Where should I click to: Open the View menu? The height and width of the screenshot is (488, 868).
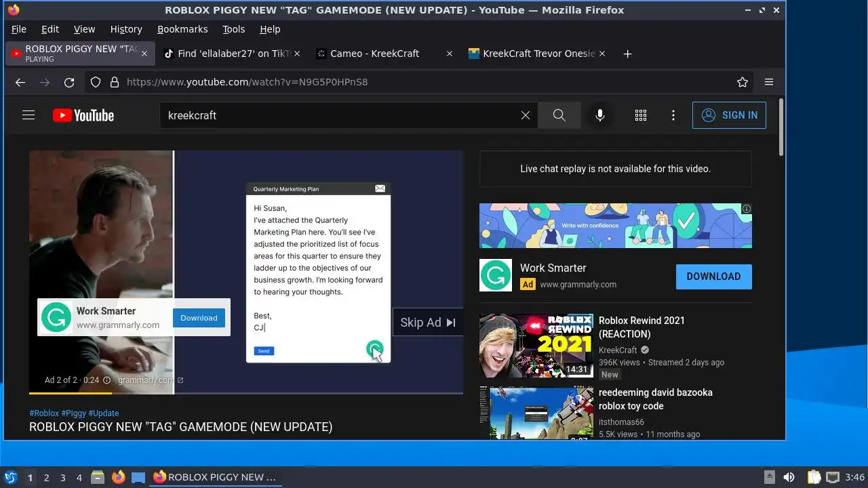coord(84,29)
